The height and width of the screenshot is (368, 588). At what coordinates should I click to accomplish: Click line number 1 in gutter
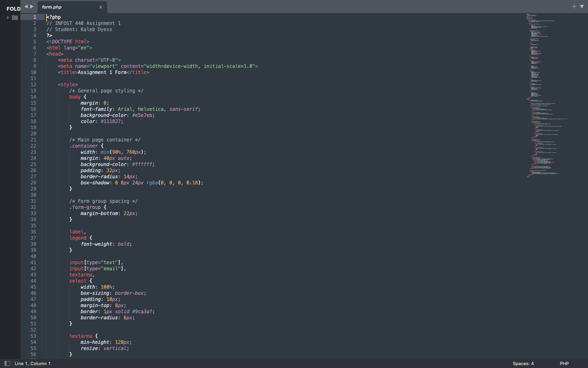coord(35,17)
